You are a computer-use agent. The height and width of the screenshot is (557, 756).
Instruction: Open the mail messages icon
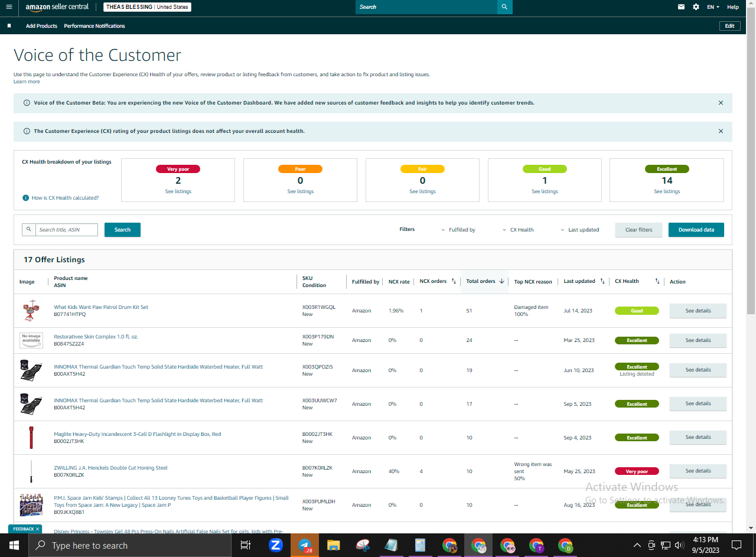pos(681,7)
